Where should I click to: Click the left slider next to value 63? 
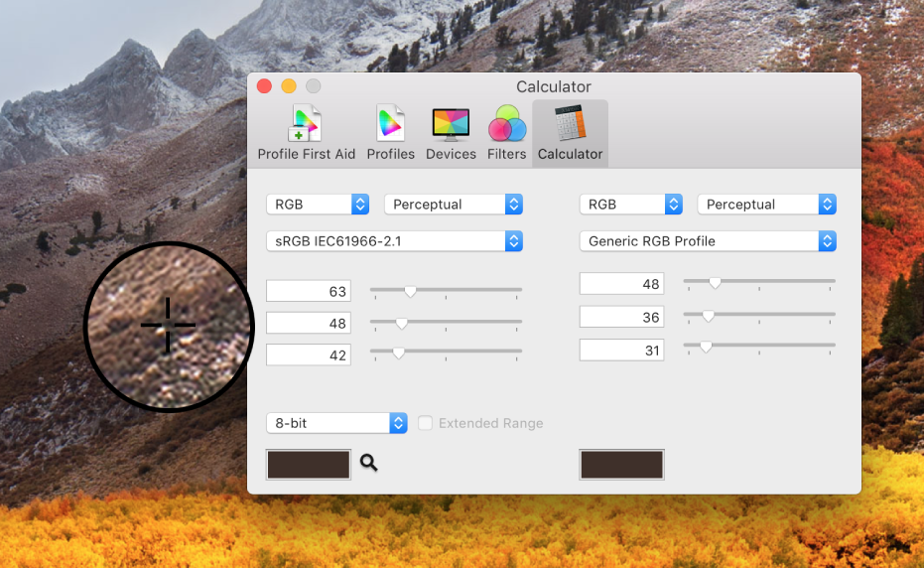click(446, 291)
